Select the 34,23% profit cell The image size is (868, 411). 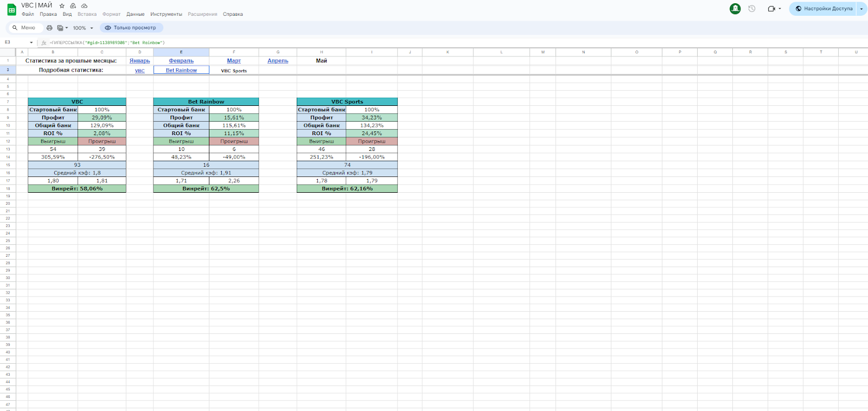coord(372,117)
